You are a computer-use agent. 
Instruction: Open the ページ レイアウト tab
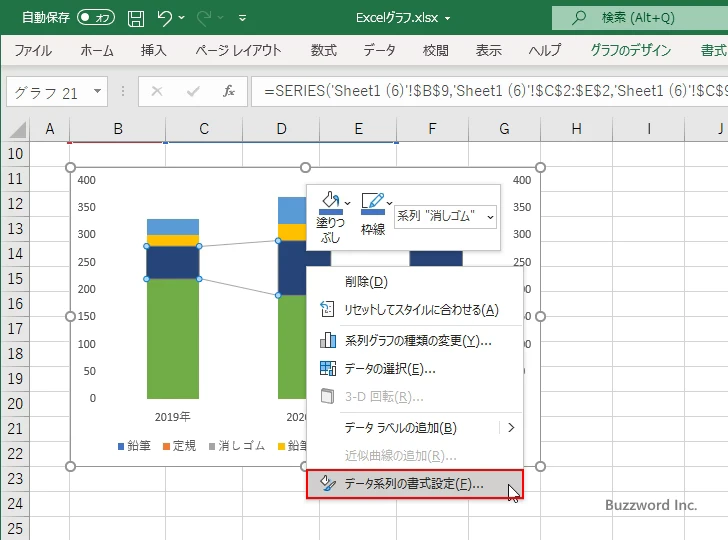pyautogui.click(x=238, y=50)
